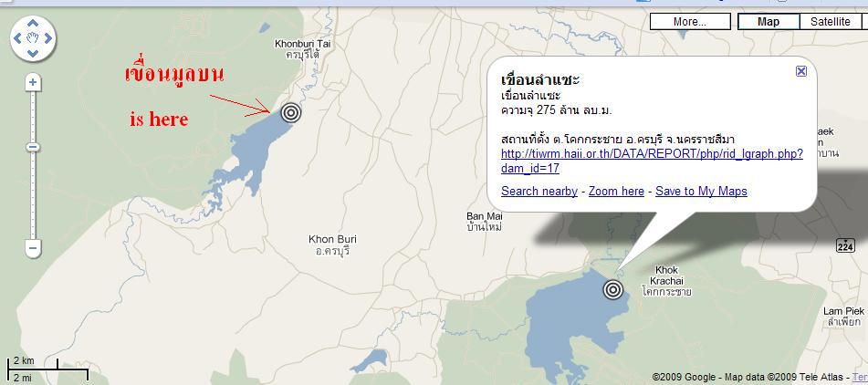Click the hand icon in the pan control
The height and width of the screenshot is (385, 868).
pyautogui.click(x=33, y=38)
